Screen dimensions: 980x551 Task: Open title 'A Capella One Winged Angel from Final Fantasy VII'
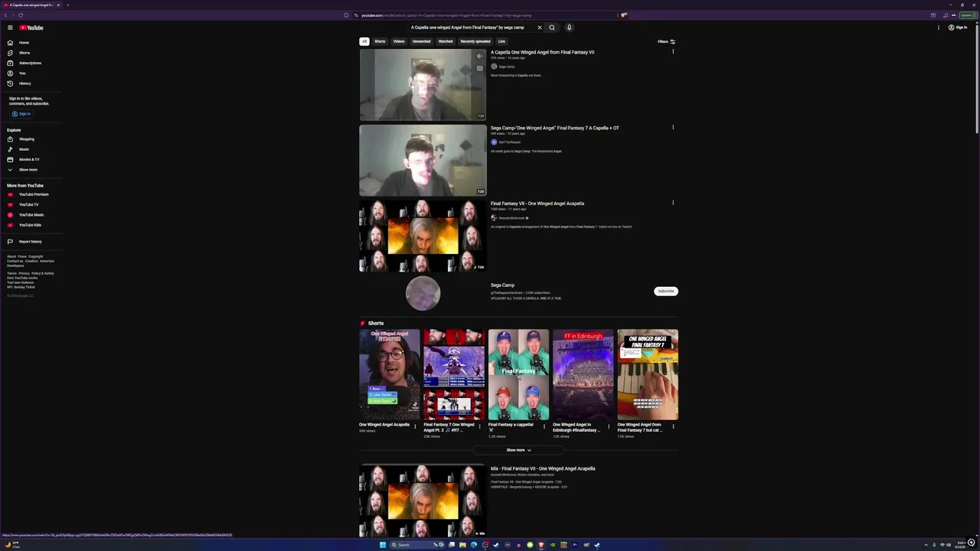tap(542, 53)
